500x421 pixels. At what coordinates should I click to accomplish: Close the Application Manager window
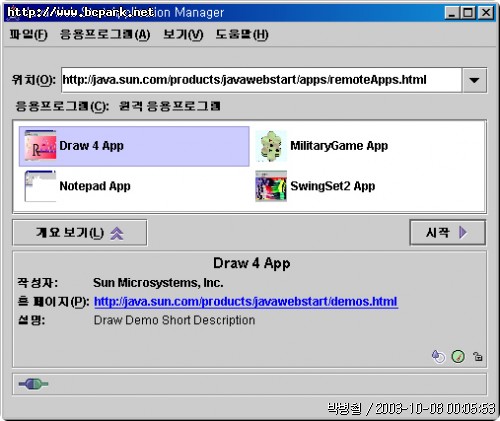(486, 13)
